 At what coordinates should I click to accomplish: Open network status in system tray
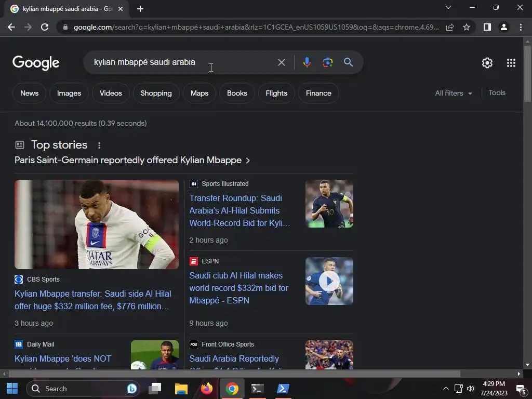click(458, 389)
